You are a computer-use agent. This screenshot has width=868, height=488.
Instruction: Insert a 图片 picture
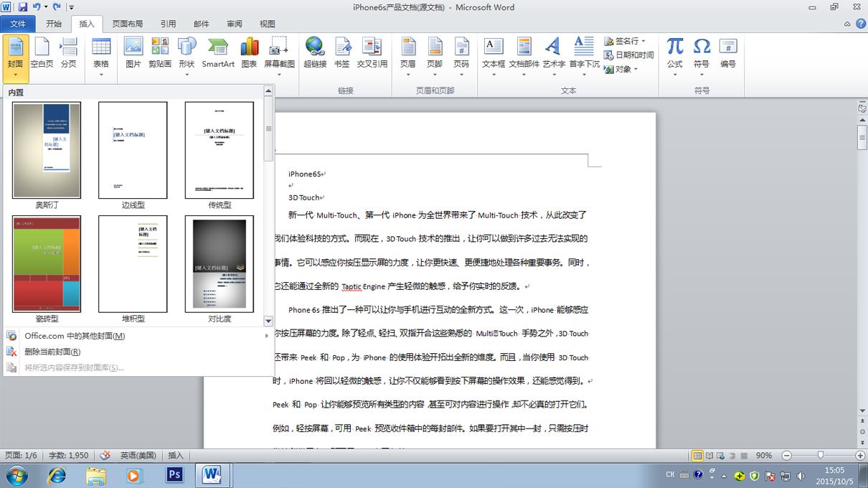[133, 54]
